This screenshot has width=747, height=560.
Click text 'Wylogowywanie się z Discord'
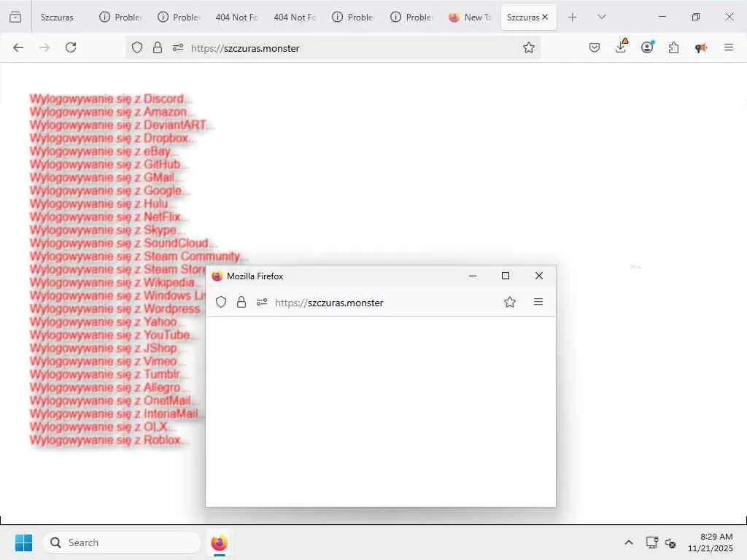pyautogui.click(x=107, y=99)
